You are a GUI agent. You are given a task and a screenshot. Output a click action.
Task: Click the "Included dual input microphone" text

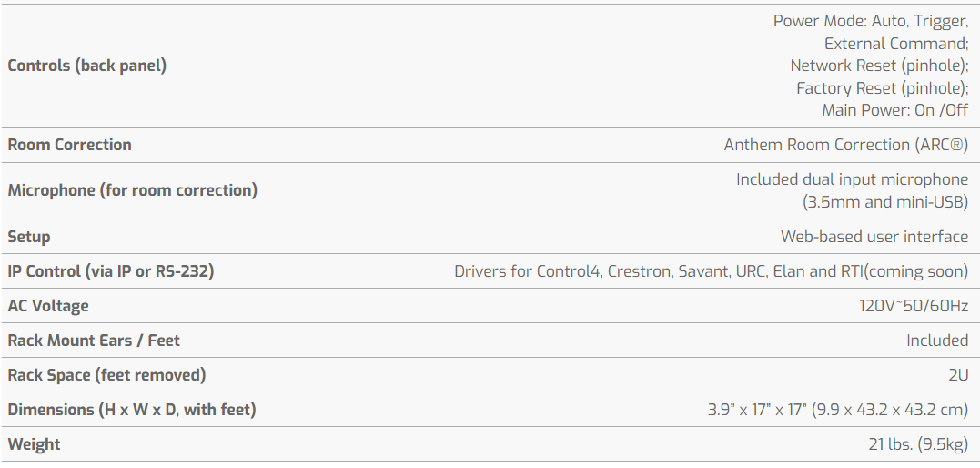[x=852, y=179]
